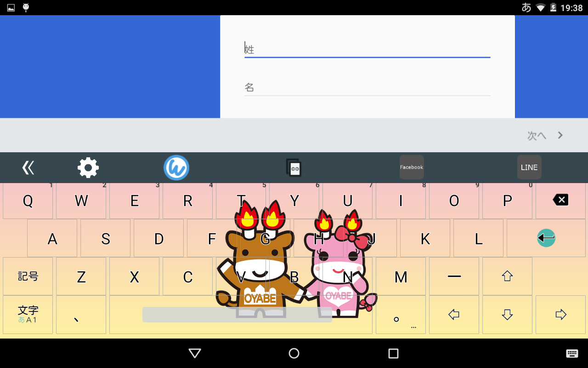Tap the Android back navigation button
Viewport: 588px width, 368px height.
(x=195, y=353)
